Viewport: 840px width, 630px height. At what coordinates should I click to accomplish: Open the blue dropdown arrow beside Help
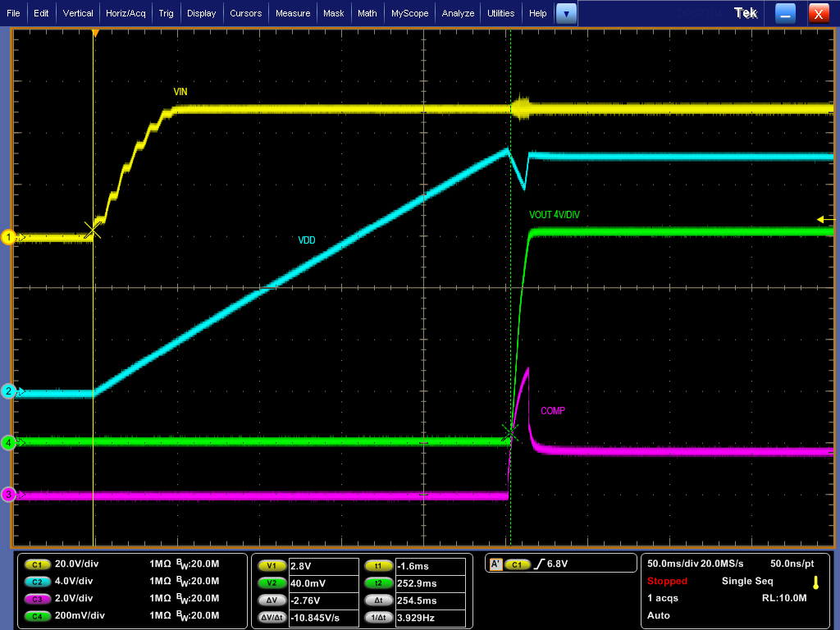pos(564,13)
